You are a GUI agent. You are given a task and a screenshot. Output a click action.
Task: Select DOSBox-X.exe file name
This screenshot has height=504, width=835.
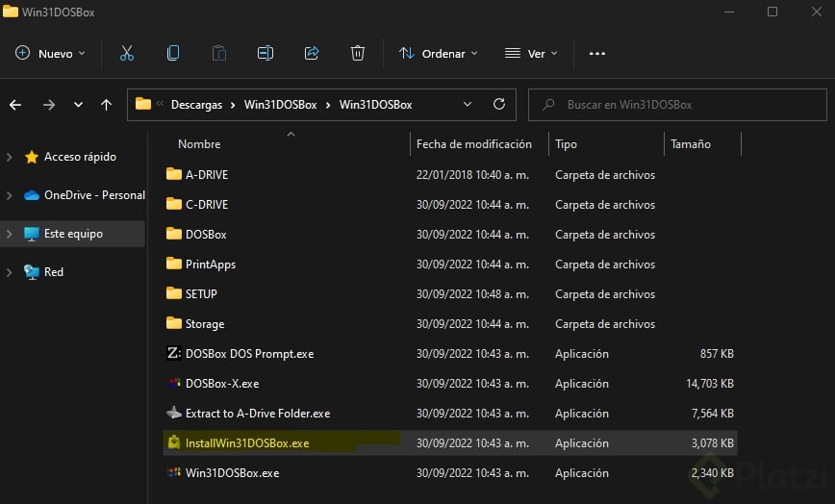[222, 383]
